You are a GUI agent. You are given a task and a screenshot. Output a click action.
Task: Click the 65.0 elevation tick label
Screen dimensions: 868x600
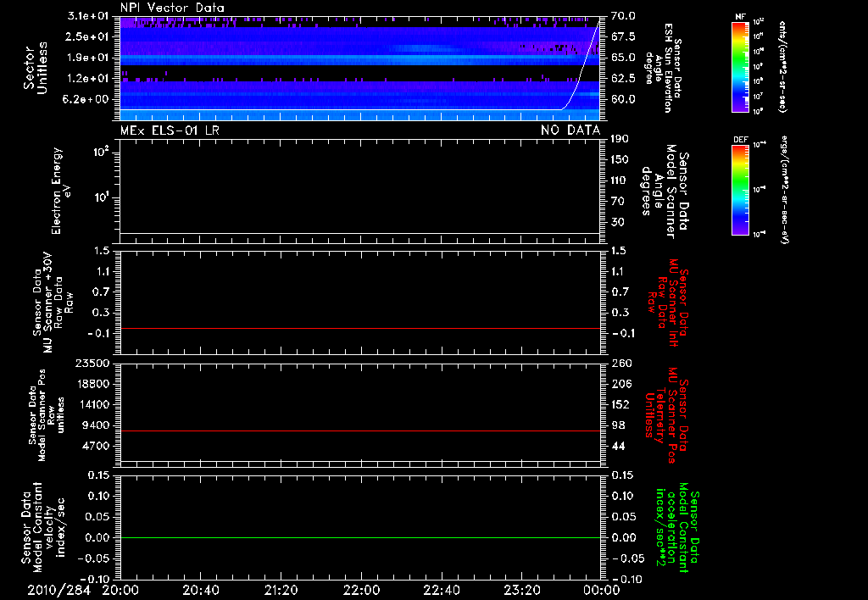(623, 58)
